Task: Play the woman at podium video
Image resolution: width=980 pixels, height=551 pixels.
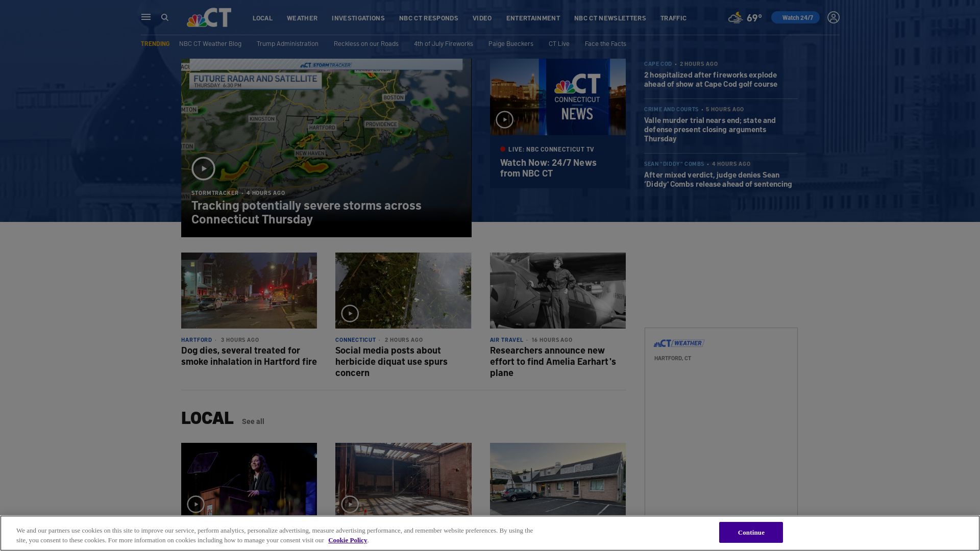Action: [195, 504]
